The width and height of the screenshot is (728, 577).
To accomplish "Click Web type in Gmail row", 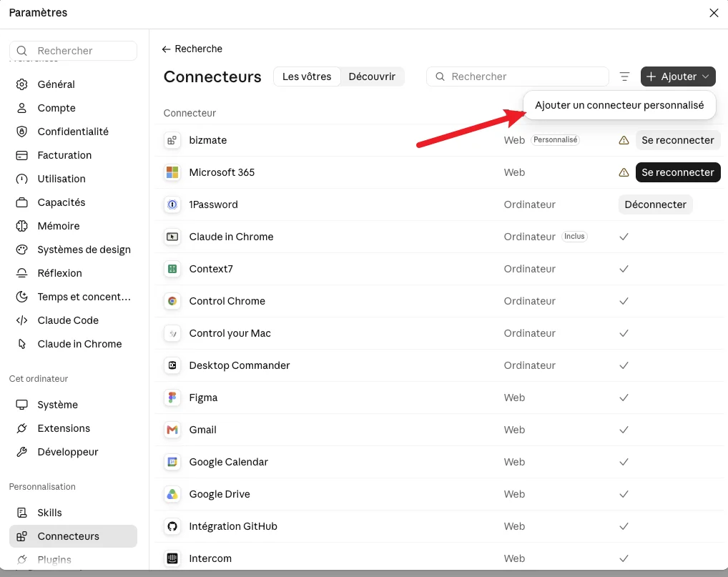I will [514, 430].
